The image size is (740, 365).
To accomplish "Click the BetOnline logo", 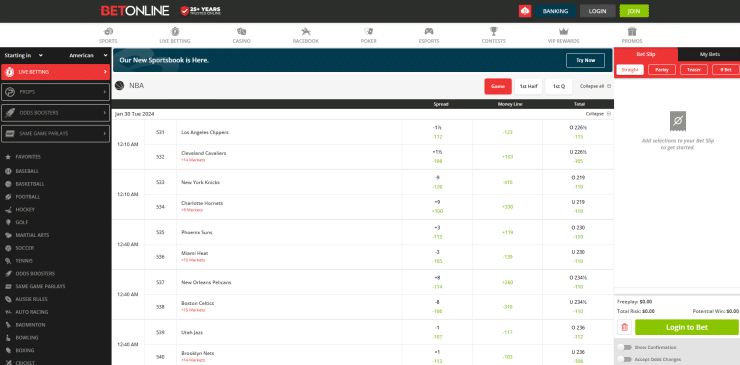I will click(135, 10).
